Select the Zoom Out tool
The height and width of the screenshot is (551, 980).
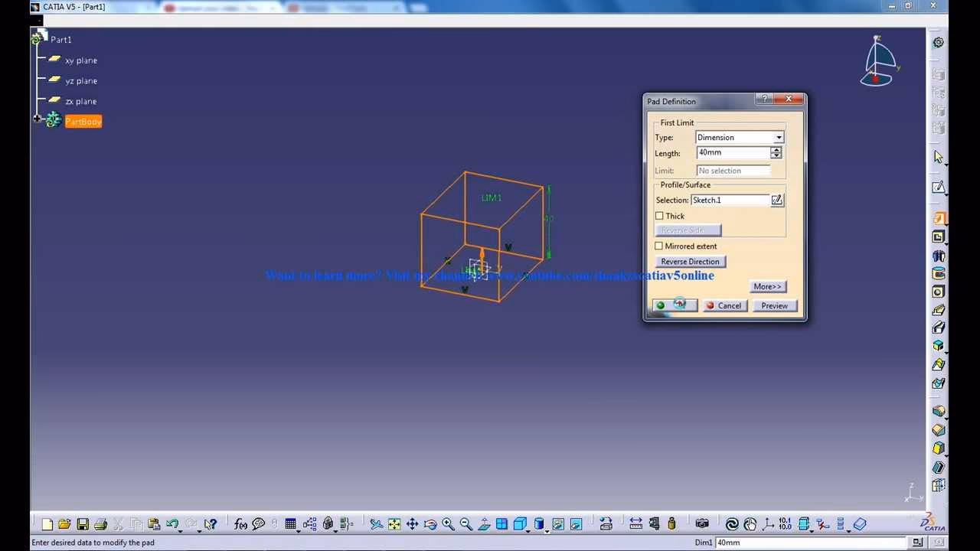465,525
